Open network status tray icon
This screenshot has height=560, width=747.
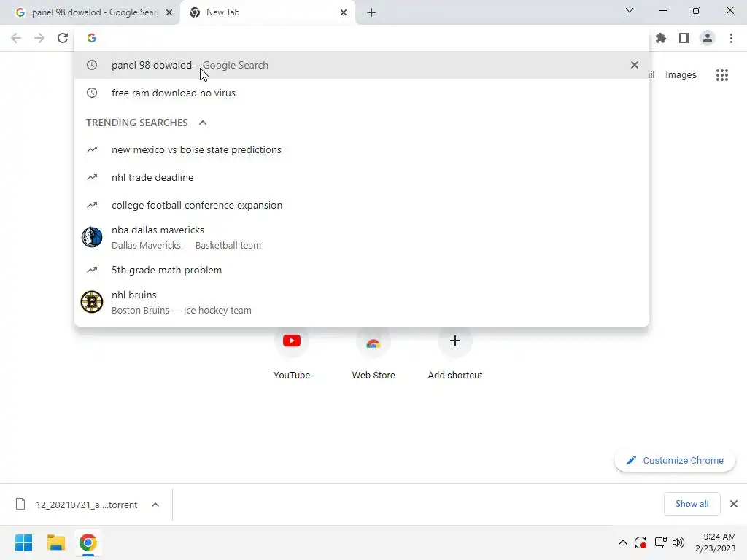660,542
